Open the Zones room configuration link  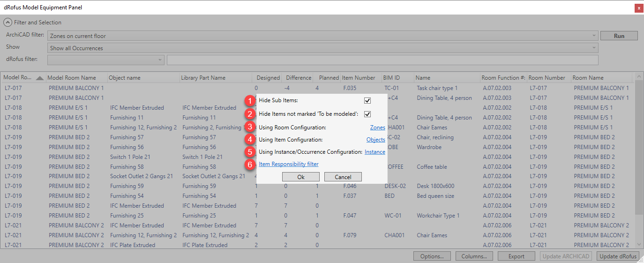pyautogui.click(x=377, y=128)
